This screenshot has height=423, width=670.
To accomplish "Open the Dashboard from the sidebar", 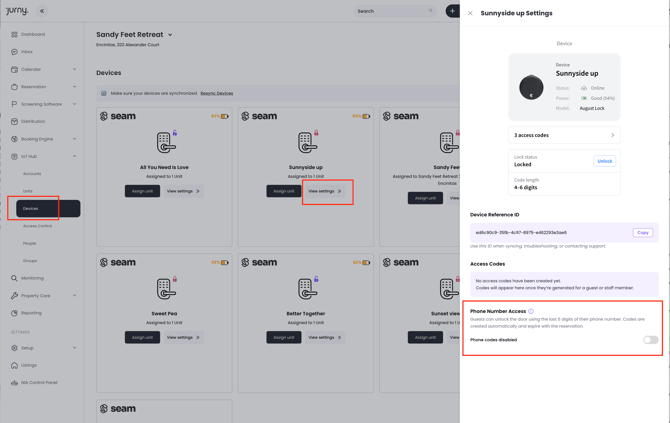I will [x=32, y=34].
